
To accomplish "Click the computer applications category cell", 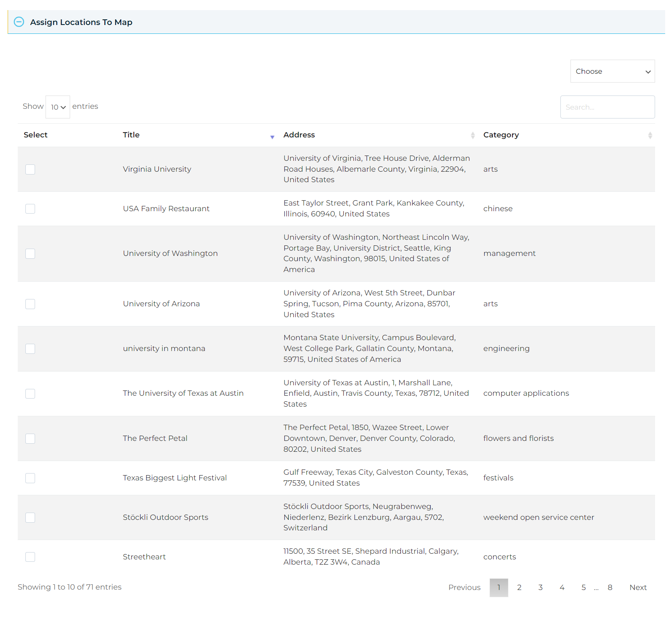I will pos(526,393).
